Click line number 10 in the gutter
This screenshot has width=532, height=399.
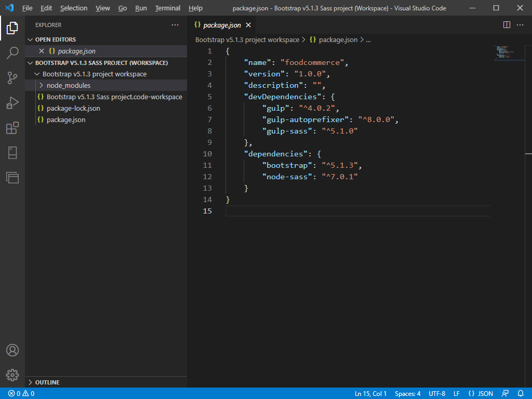point(207,154)
